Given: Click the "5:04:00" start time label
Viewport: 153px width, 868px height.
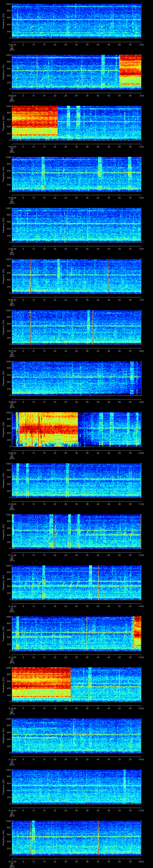Looking at the screenshot, I should point(12,198).
